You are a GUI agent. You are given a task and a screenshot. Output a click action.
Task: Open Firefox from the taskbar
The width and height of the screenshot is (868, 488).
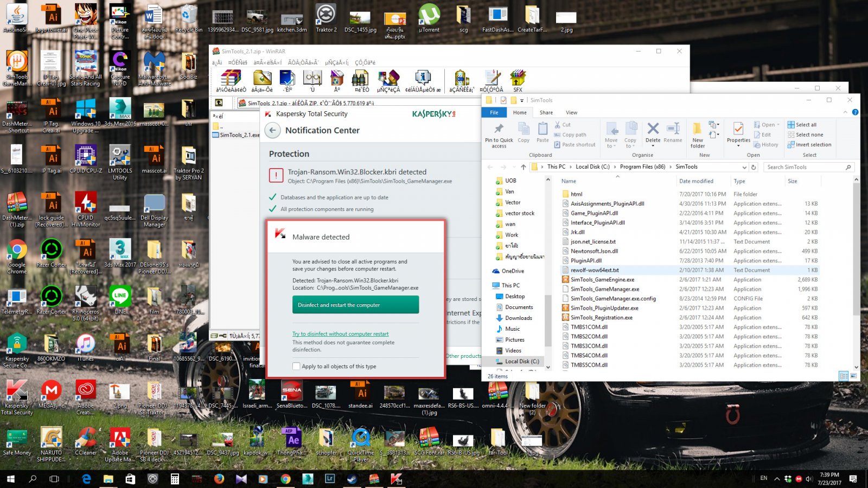tap(219, 479)
